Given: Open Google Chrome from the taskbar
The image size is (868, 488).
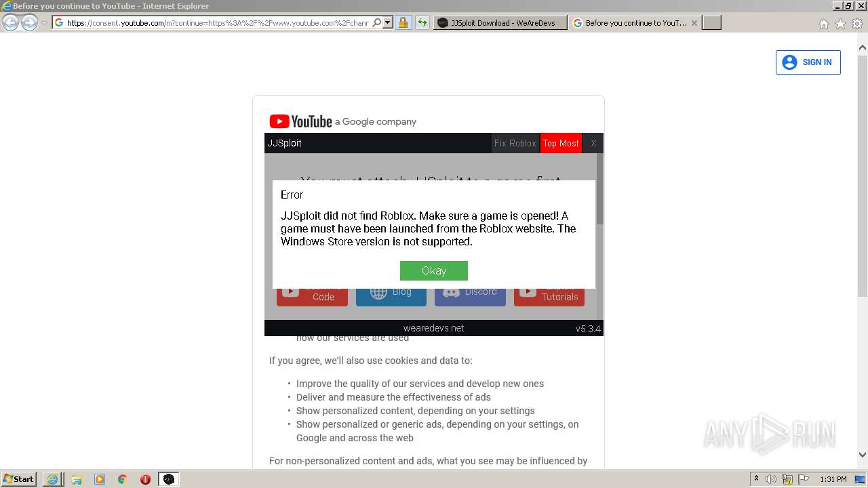Looking at the screenshot, I should click(123, 479).
